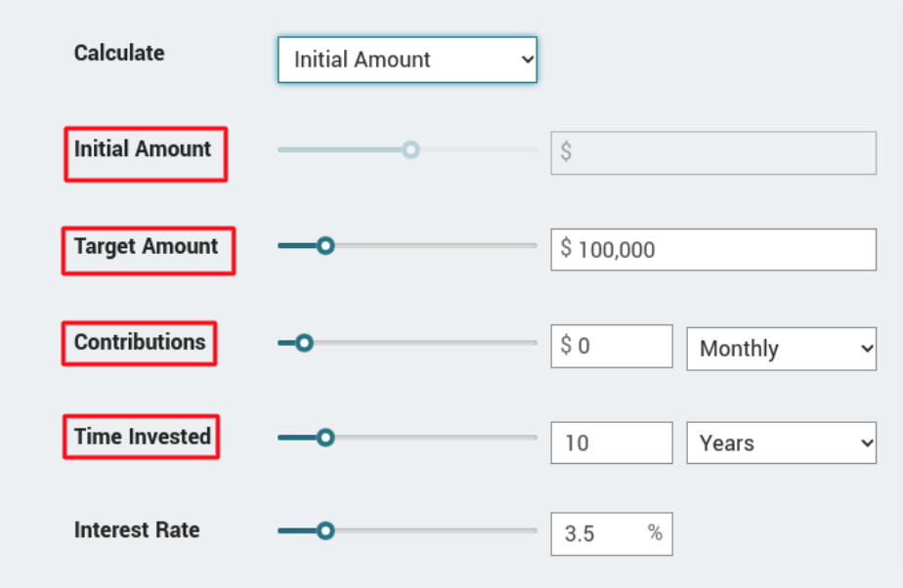Click the Target Amount label
The height and width of the screenshot is (588, 903).
point(147,246)
